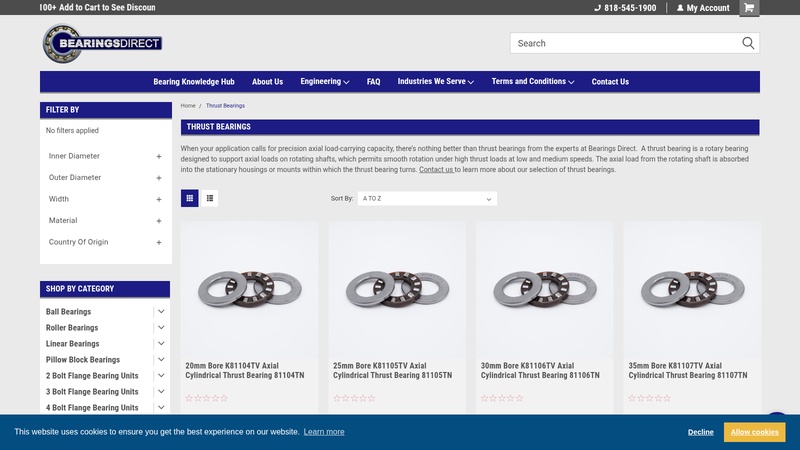Go to Bearing Knowledge Hub
The width and height of the screenshot is (800, 450).
click(x=193, y=82)
